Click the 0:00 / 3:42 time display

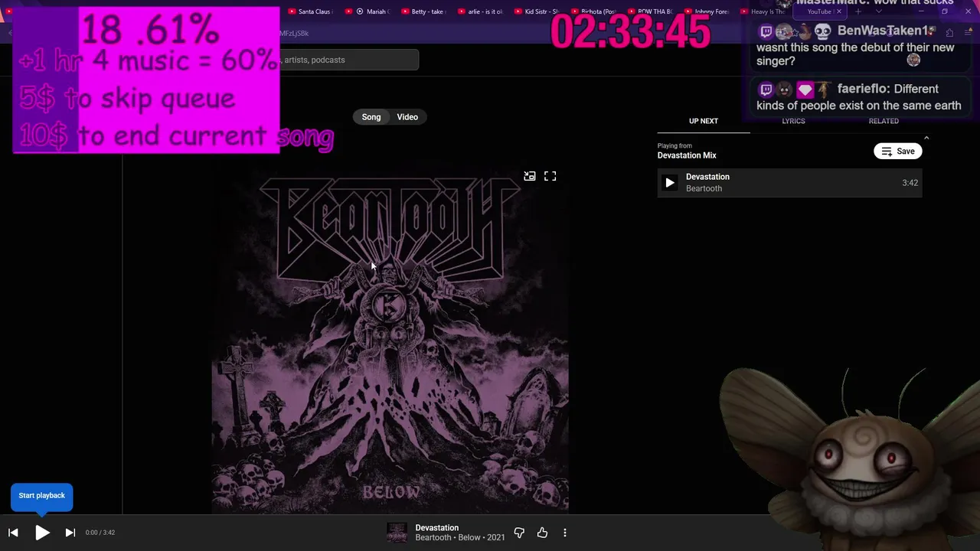coord(100,533)
